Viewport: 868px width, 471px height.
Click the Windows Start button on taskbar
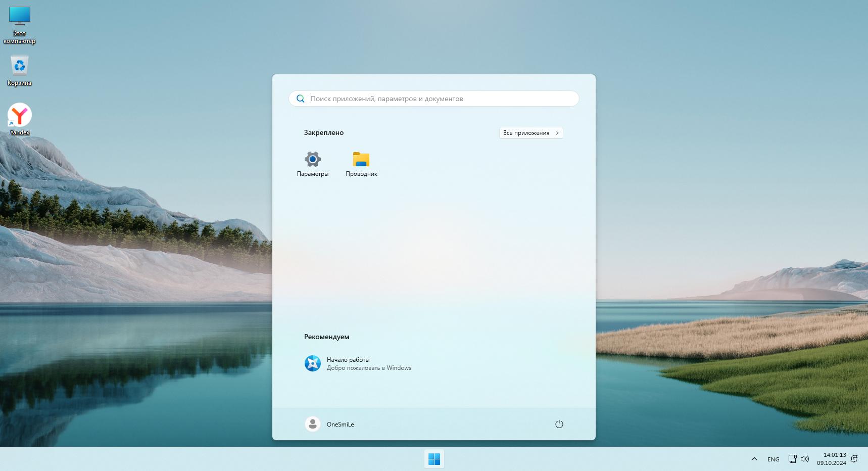pos(434,459)
